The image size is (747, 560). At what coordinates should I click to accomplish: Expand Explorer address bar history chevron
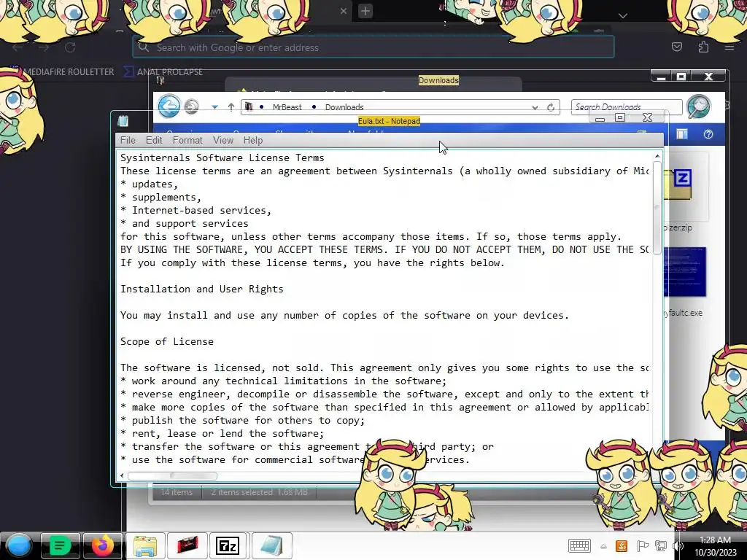point(535,108)
